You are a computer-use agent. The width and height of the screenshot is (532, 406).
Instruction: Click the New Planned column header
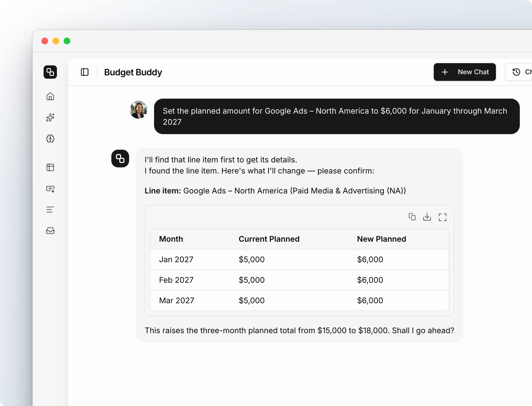tap(381, 239)
